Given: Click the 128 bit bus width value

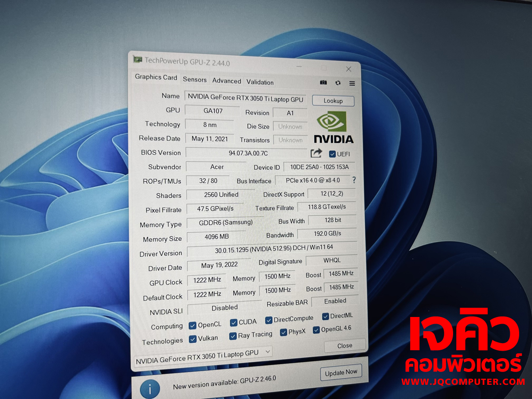Looking at the screenshot, I should click(x=332, y=220).
